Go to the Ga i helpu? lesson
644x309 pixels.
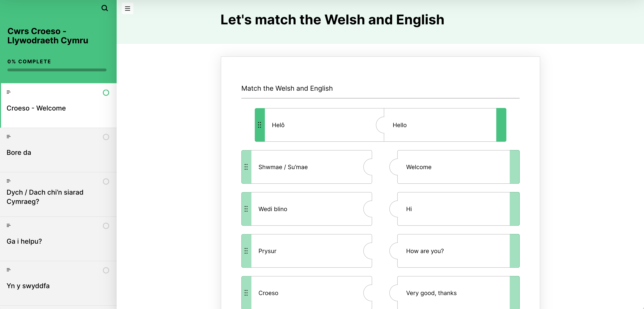(24, 241)
